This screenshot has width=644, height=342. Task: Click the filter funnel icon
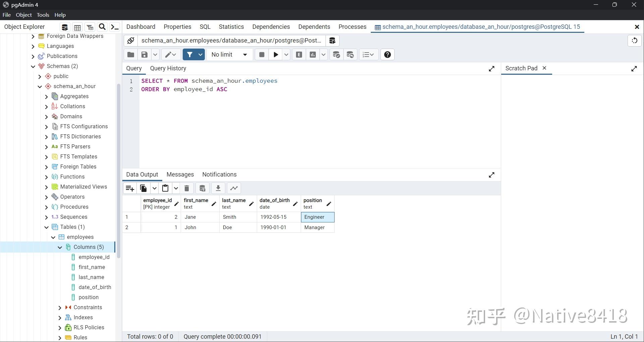pos(190,55)
